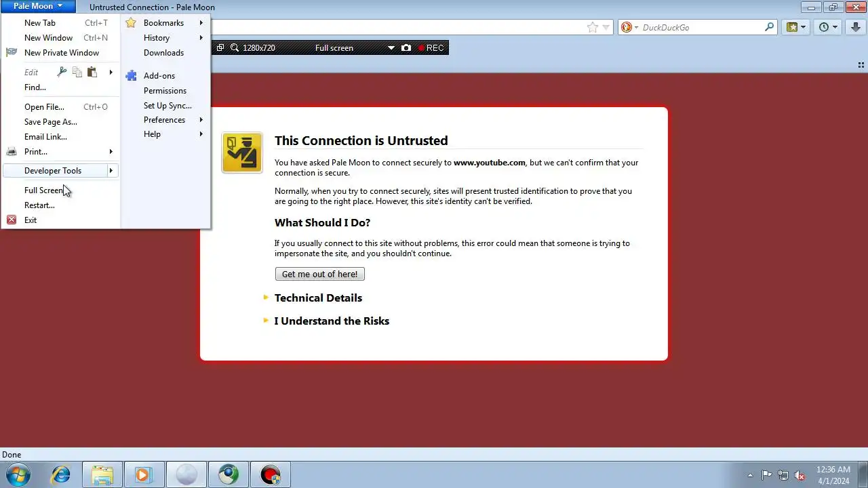This screenshot has height=488, width=868.
Task: Click the Bookmarks star icon in menu
Action: coord(131,23)
